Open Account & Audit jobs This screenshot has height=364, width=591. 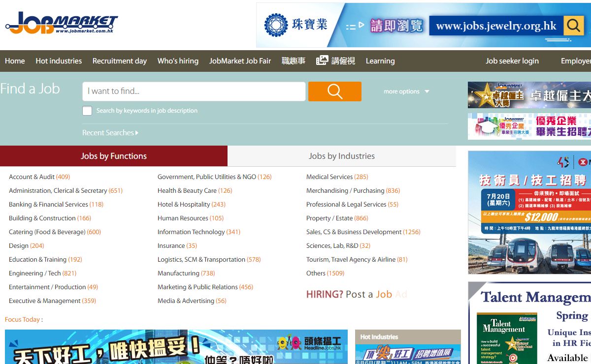coord(39,177)
